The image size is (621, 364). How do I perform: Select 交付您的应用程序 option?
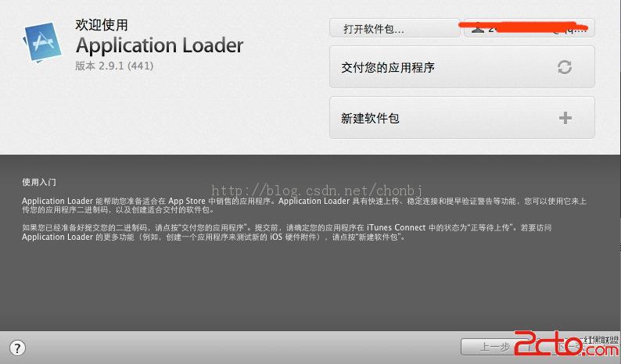461,67
